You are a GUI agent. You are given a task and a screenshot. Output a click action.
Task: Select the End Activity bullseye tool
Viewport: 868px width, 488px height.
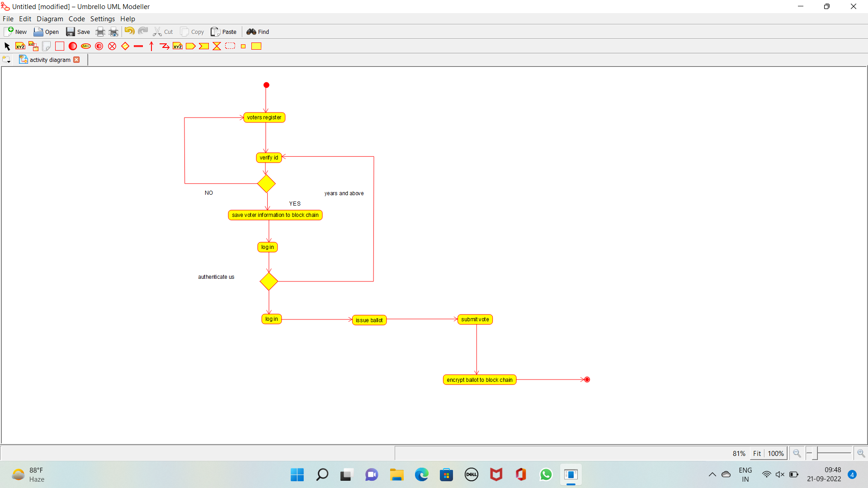coord(99,46)
